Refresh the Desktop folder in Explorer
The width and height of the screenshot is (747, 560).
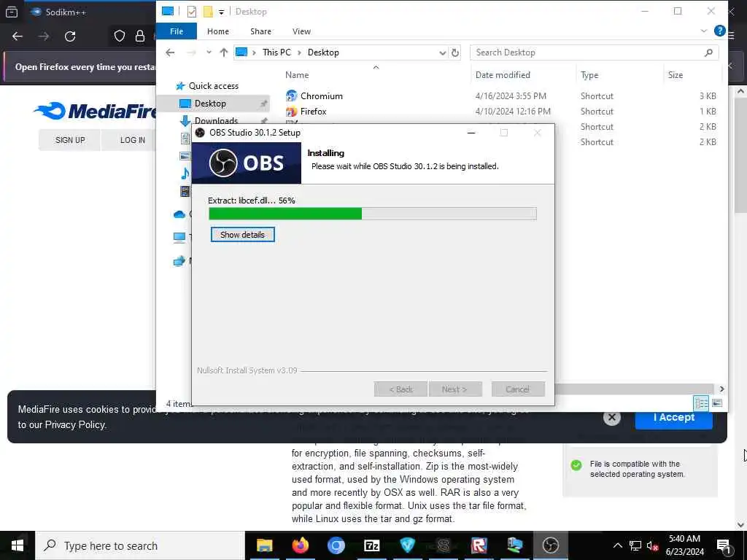455,52
